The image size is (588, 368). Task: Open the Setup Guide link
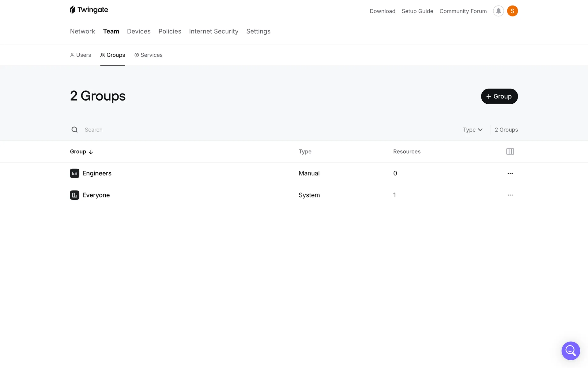click(x=417, y=11)
